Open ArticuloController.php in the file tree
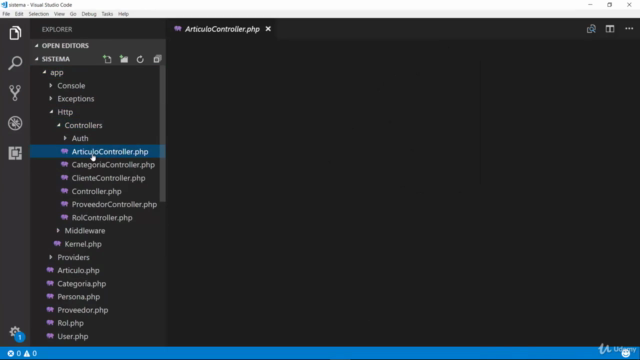 pos(98,151)
